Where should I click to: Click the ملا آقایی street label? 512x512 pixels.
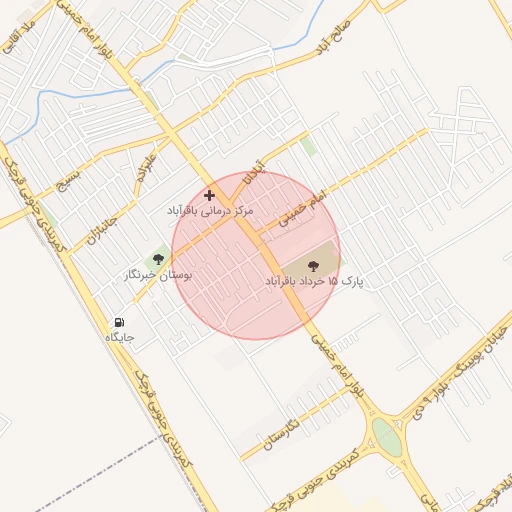[x=18, y=37]
